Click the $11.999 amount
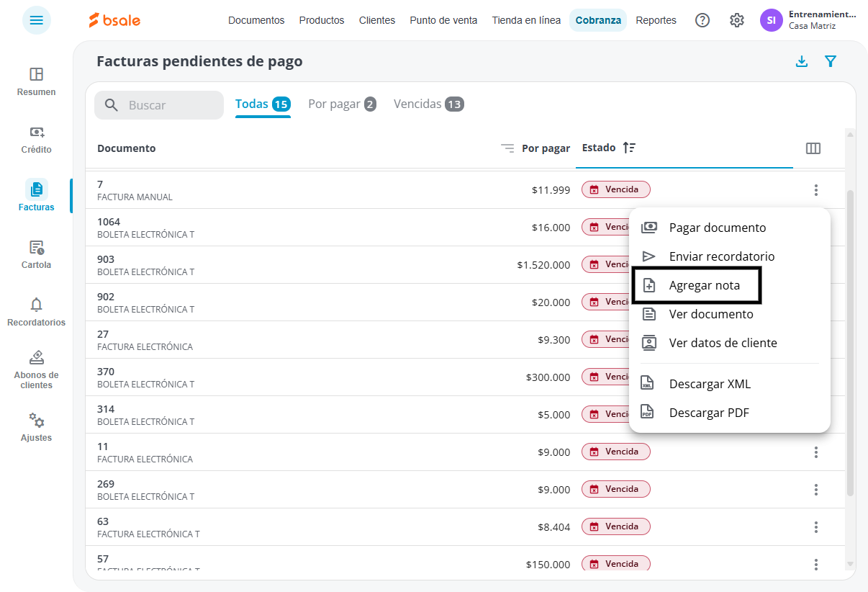 click(x=551, y=190)
